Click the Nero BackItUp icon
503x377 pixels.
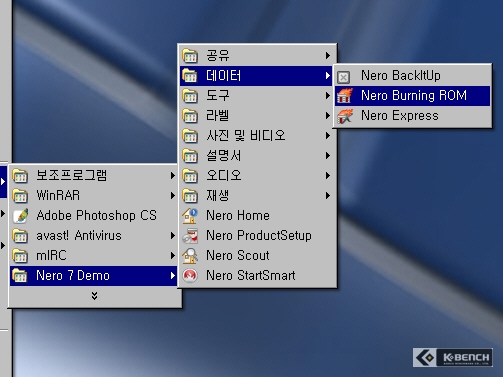point(344,77)
